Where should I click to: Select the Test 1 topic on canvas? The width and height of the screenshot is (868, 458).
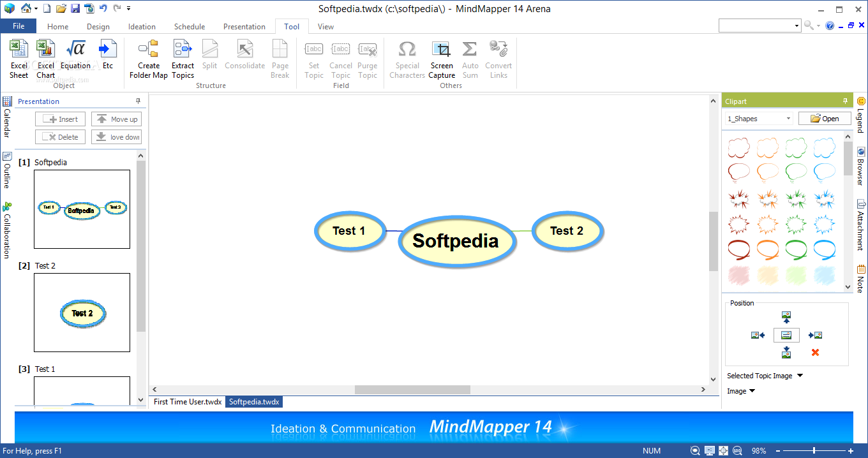pos(349,231)
